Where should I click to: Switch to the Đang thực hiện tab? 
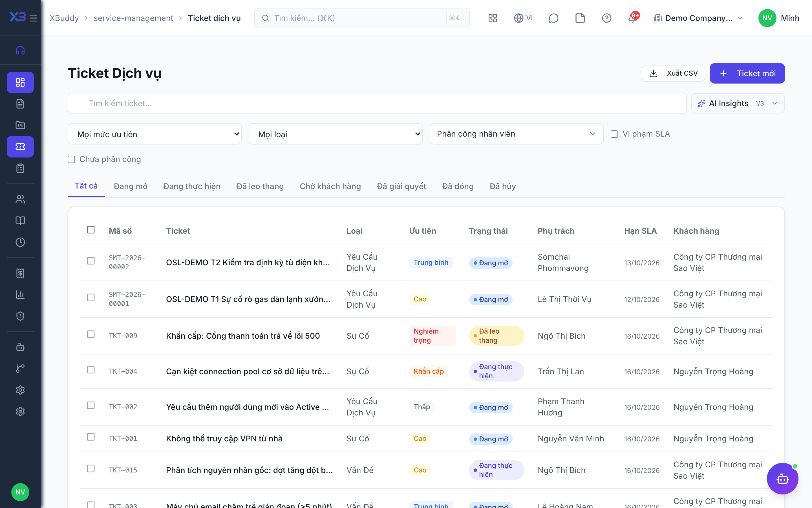[192, 186]
